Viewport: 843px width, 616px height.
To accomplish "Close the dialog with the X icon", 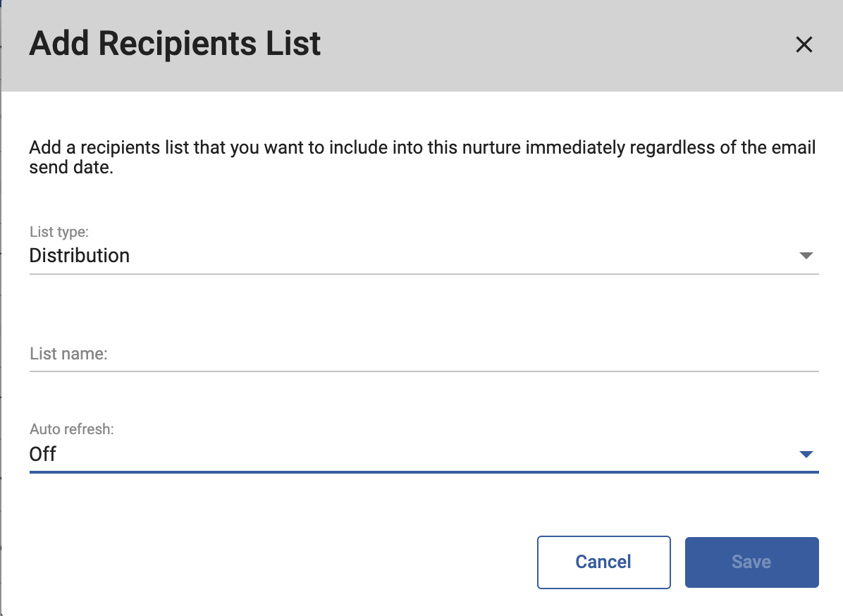I will tap(804, 45).
